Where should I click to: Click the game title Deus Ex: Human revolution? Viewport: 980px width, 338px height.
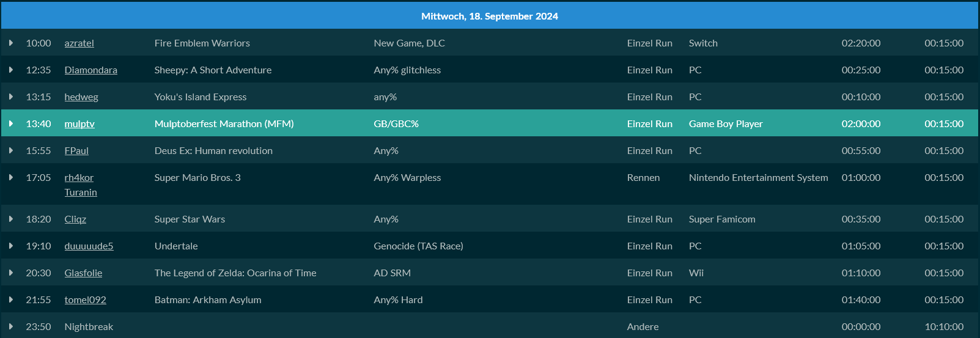[x=214, y=151]
